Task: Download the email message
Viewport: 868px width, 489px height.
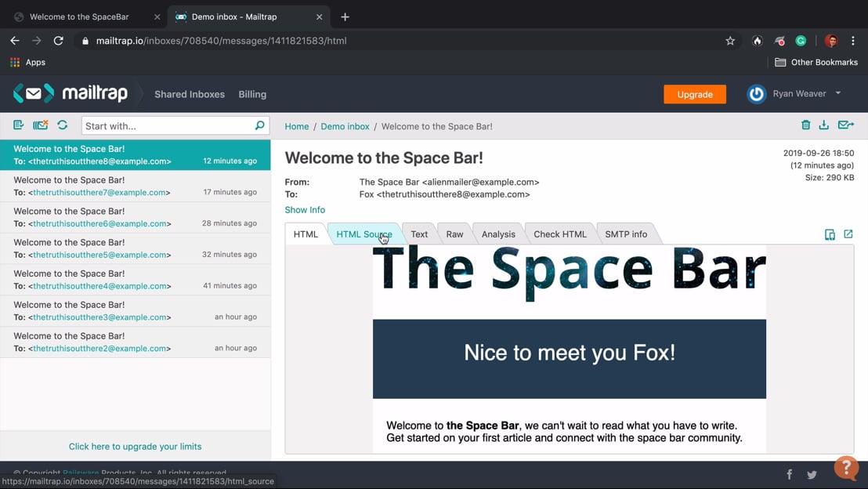Action: pyautogui.click(x=823, y=125)
